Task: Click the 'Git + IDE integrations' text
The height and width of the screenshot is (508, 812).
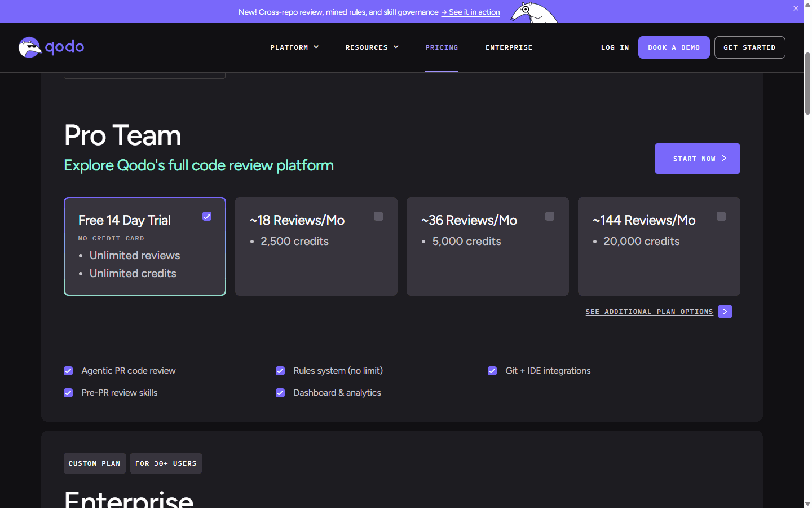Action: 548,371
